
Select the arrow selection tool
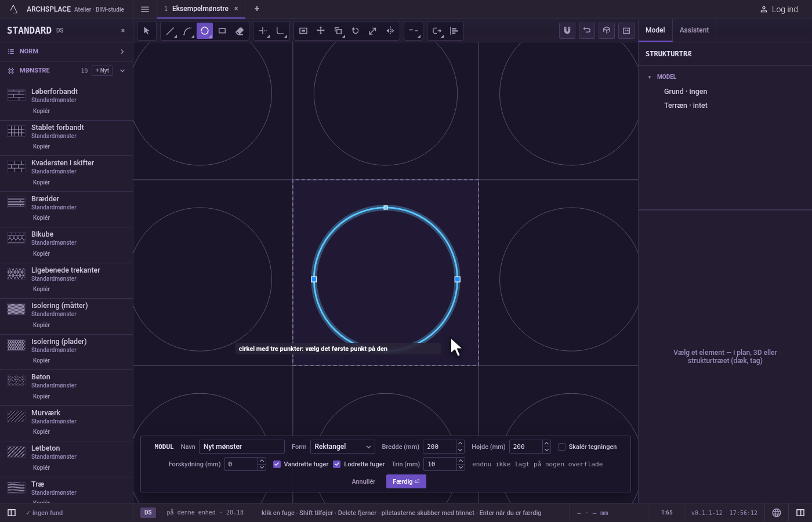pyautogui.click(x=147, y=31)
